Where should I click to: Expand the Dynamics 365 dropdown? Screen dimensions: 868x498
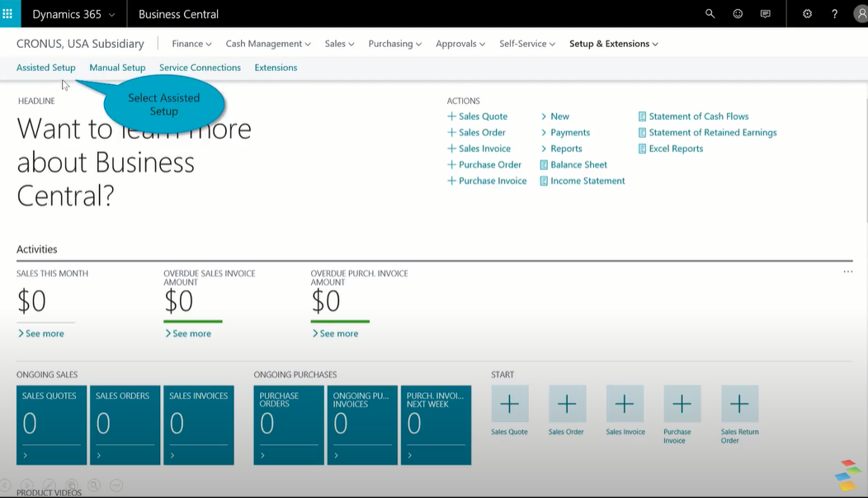[x=73, y=14]
